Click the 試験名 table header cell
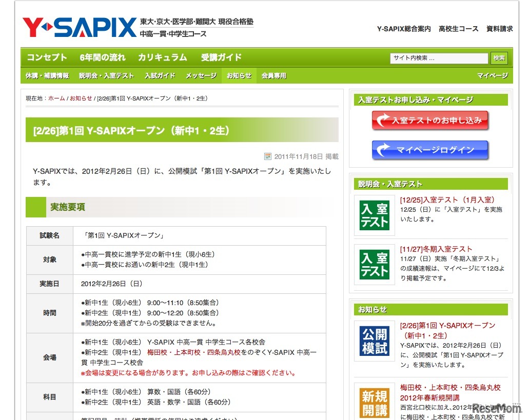The image size is (529, 420). tap(50, 235)
